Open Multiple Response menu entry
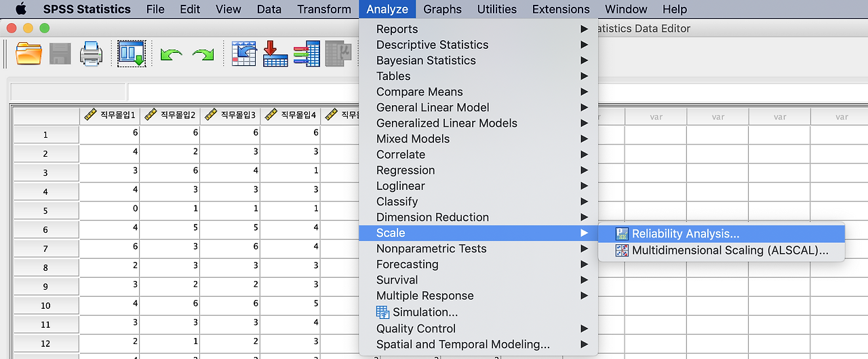The width and height of the screenshot is (868, 359). 478,295
